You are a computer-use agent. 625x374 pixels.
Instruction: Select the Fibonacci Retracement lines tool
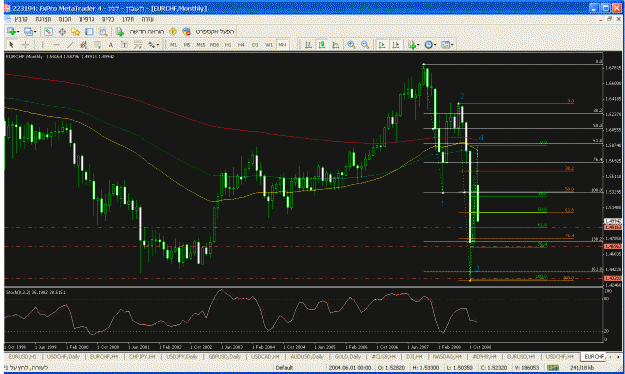[97, 45]
